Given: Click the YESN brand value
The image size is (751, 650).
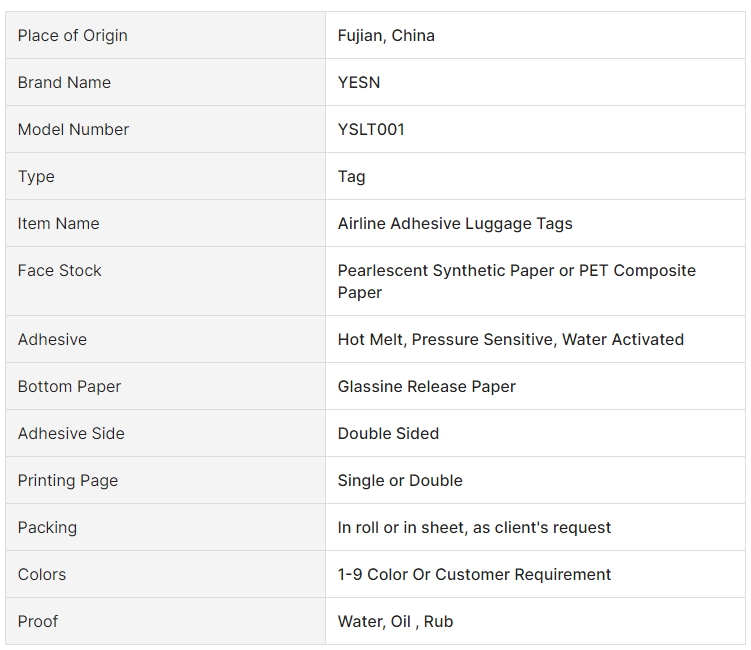Looking at the screenshot, I should (359, 82).
